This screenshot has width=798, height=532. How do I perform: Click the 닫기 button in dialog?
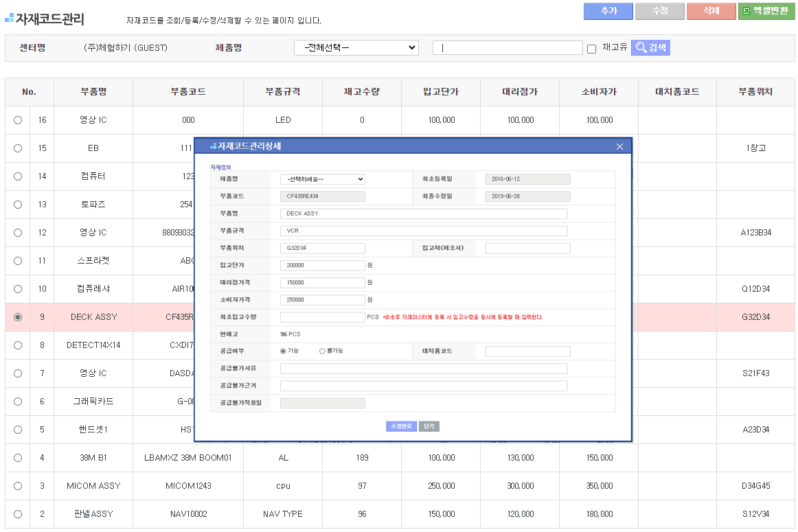429,426
